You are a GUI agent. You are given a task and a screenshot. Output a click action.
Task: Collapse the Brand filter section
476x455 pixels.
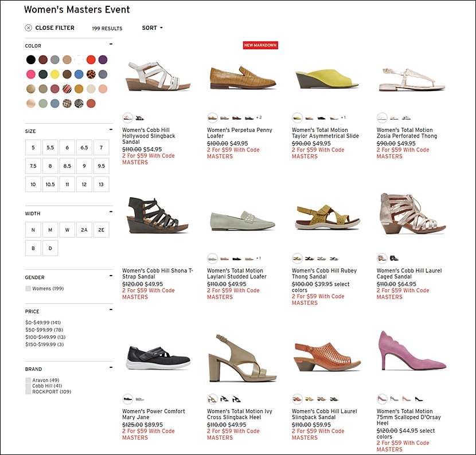tap(111, 367)
